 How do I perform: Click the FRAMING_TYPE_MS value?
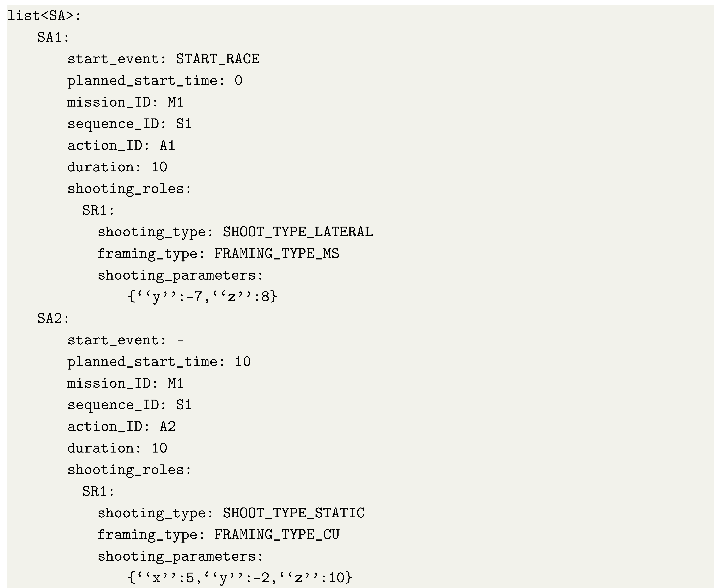pos(276,254)
